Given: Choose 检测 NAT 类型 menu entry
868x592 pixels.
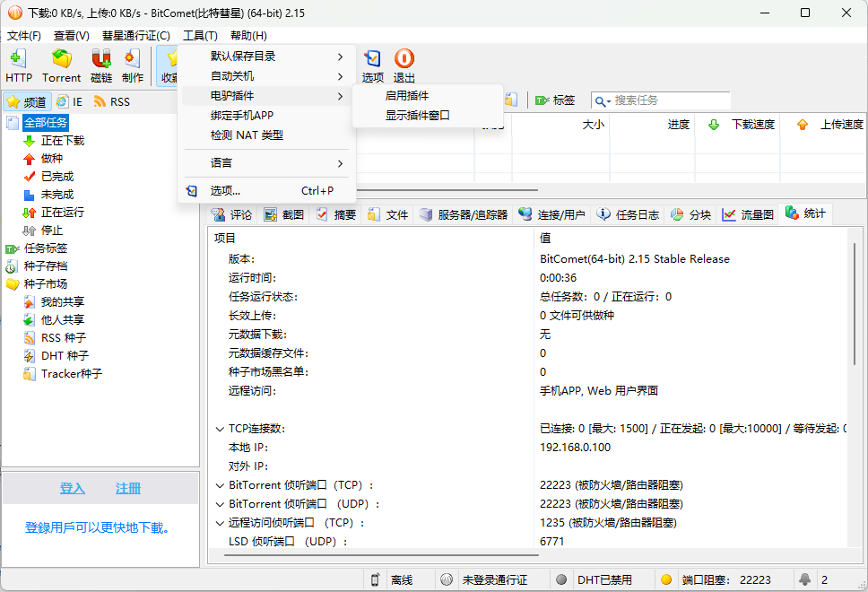Looking at the screenshot, I should pos(266,135).
